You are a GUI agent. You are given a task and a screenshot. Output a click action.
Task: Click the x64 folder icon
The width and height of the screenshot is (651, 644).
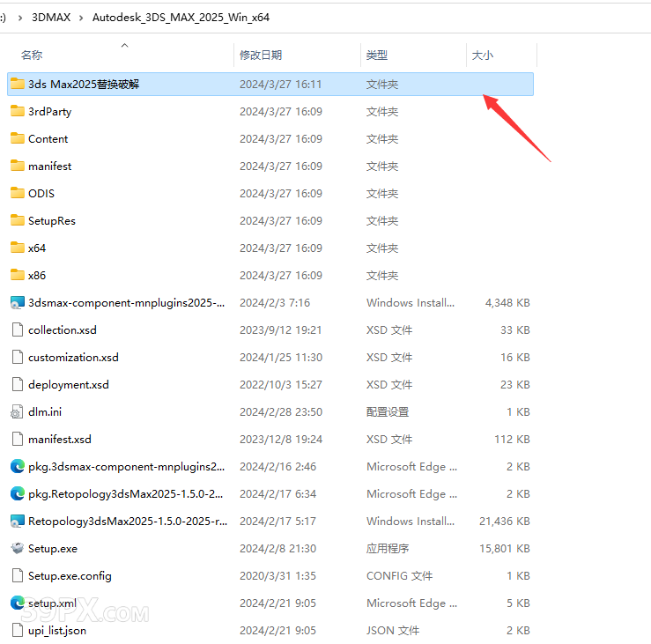coord(18,248)
